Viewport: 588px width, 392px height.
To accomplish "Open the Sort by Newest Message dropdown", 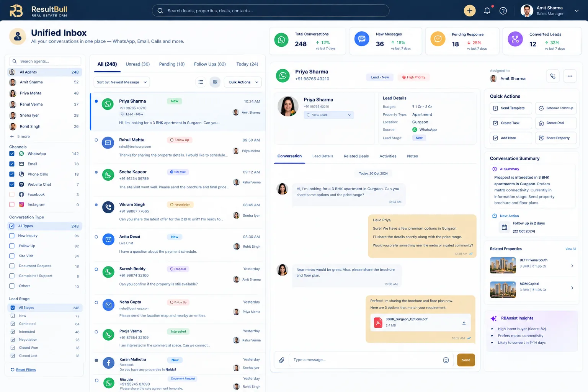I will [x=122, y=82].
